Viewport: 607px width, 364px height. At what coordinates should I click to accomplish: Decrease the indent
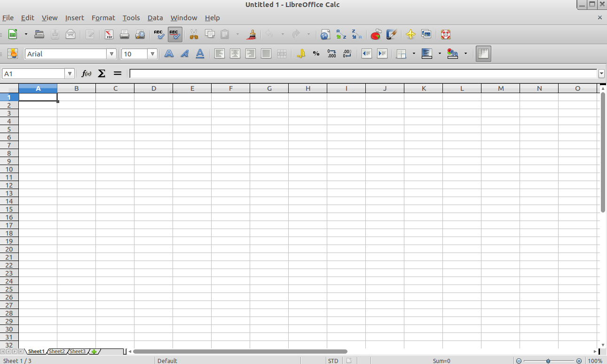(x=367, y=54)
